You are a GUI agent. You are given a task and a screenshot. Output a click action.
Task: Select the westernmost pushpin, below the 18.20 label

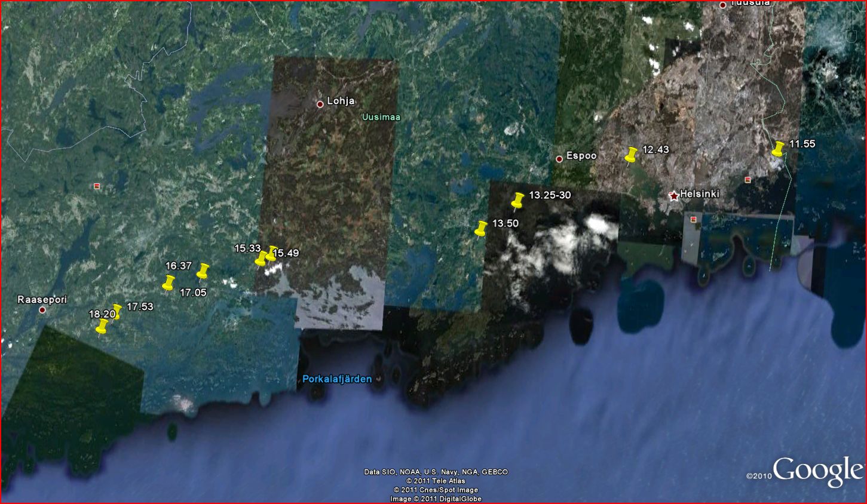(102, 327)
